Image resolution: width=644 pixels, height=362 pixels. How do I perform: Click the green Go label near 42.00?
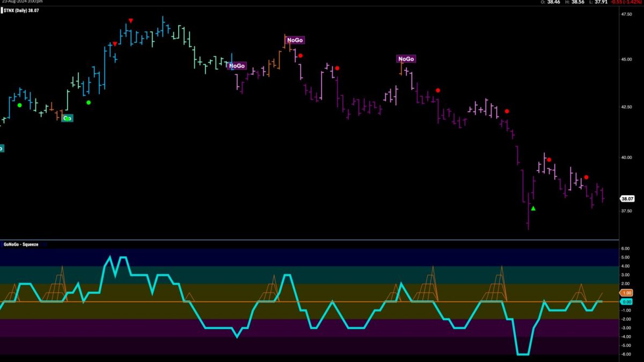pyautogui.click(x=67, y=118)
